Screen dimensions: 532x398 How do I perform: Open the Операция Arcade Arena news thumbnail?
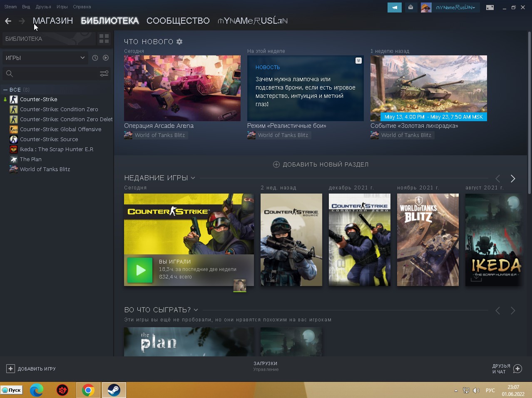click(182, 88)
